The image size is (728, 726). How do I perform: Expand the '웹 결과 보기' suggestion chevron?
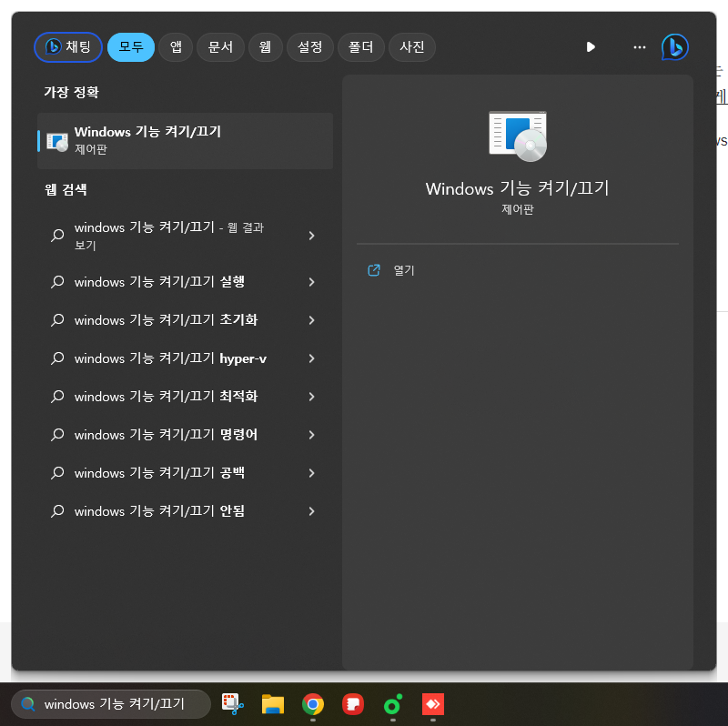pos(311,236)
